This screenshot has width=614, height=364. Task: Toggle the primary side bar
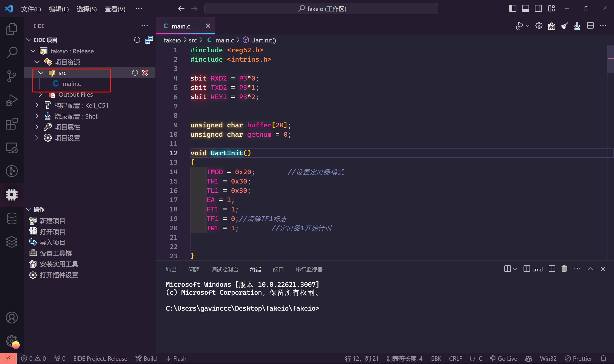pyautogui.click(x=513, y=8)
